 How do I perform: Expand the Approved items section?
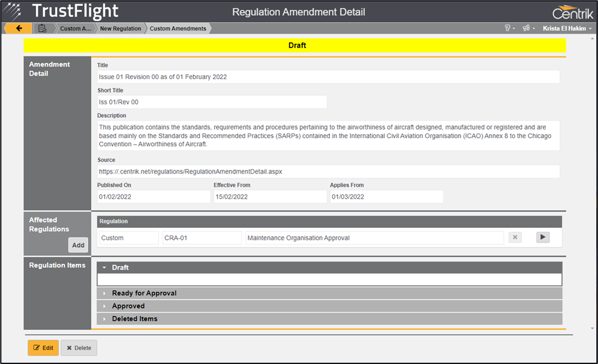click(128, 306)
